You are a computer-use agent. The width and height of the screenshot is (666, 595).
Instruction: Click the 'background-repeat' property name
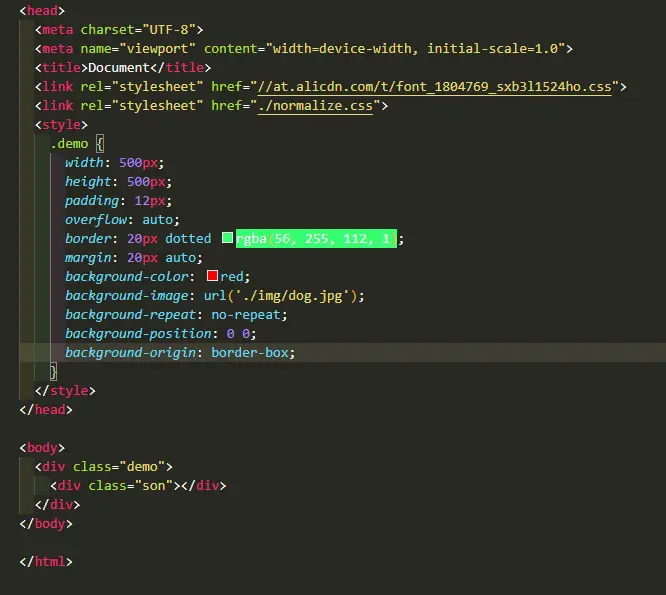coord(130,315)
